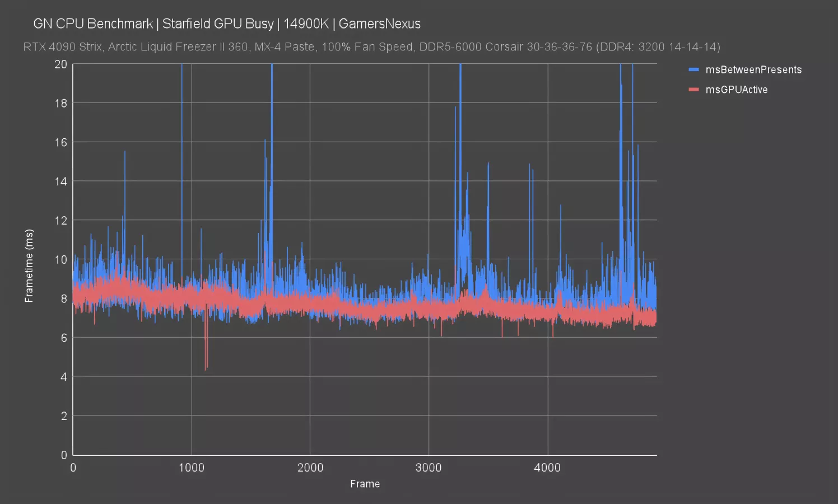Click the 10 label on the y-axis
Screen dimensions: 838x504
[60, 260]
